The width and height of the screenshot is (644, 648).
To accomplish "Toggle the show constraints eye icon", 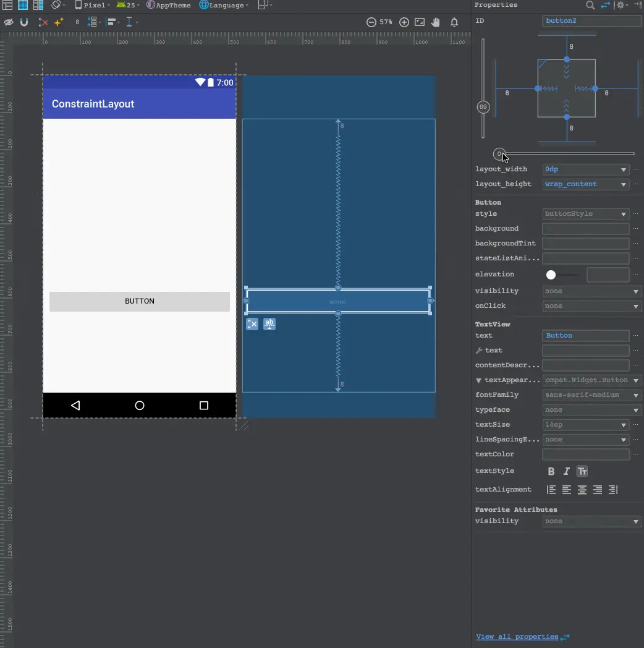I will tap(9, 22).
